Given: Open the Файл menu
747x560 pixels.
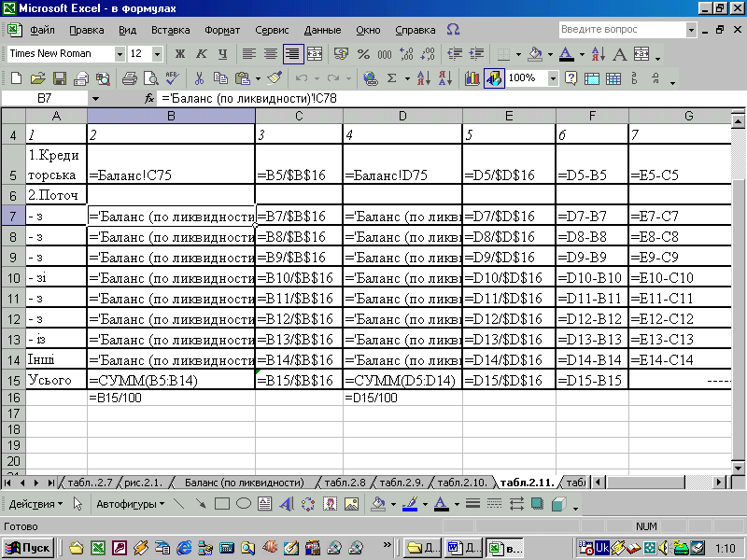Looking at the screenshot, I should click(x=42, y=30).
